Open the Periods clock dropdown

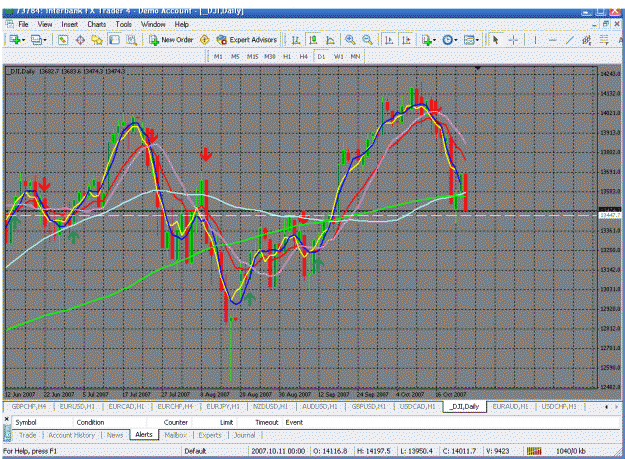tap(450, 40)
